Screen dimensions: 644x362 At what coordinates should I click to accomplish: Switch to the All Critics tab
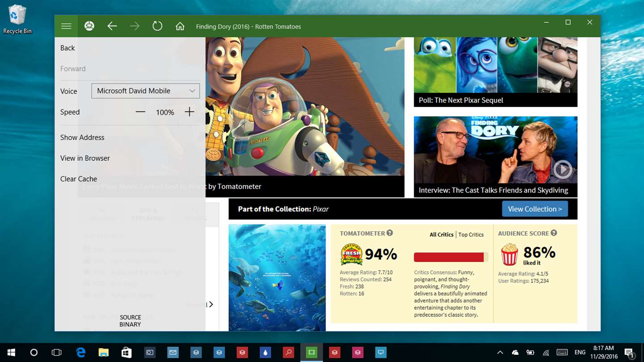coord(441,234)
